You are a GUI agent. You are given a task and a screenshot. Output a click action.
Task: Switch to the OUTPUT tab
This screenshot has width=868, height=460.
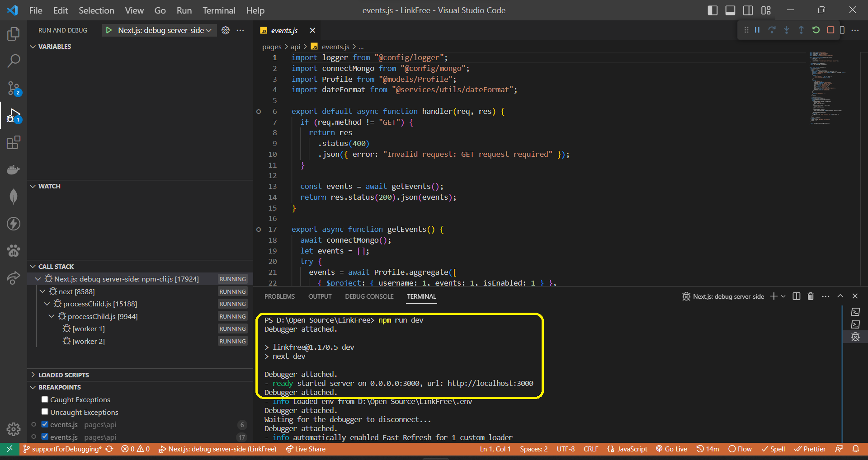tap(320, 296)
